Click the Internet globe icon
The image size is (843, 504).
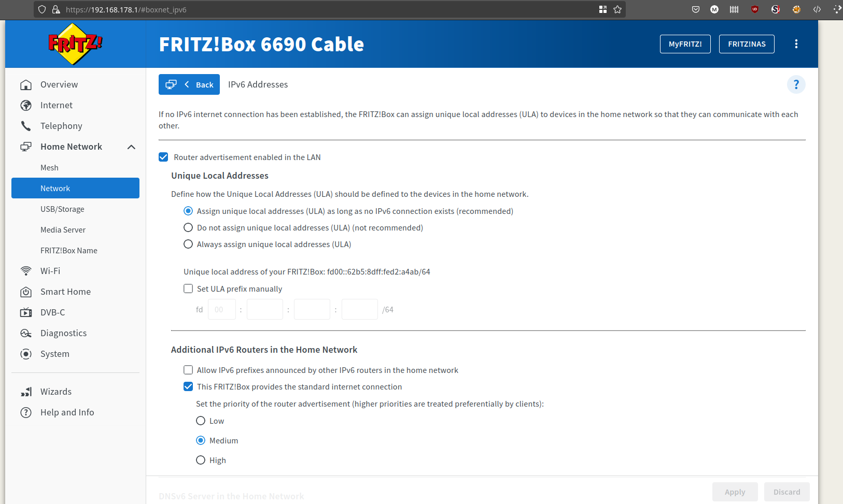[26, 105]
